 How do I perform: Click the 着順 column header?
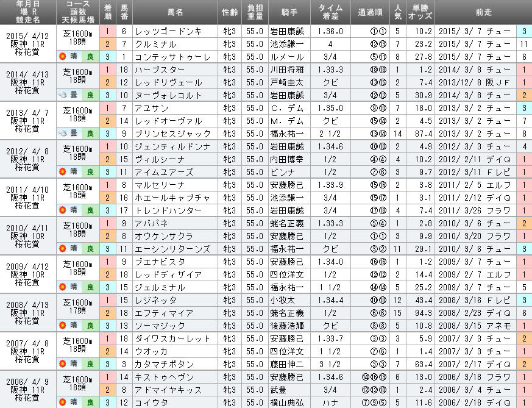(107, 12)
